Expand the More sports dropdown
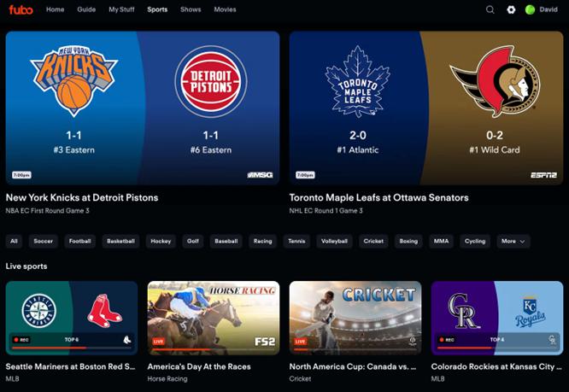 click(x=513, y=241)
